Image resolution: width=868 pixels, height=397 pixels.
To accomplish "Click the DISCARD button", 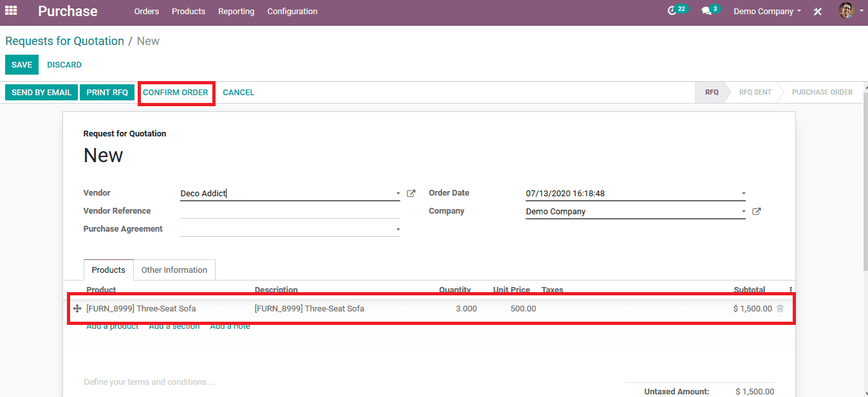I will (x=64, y=65).
